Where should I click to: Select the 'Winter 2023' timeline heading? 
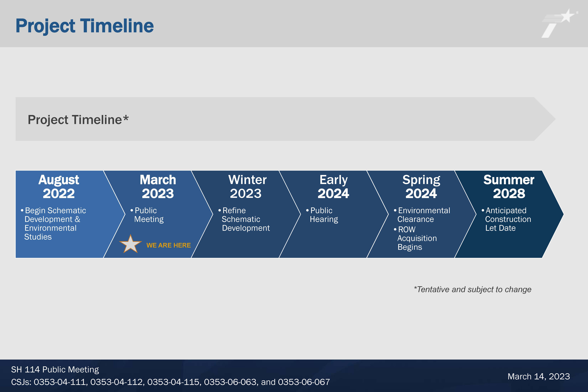(x=247, y=187)
